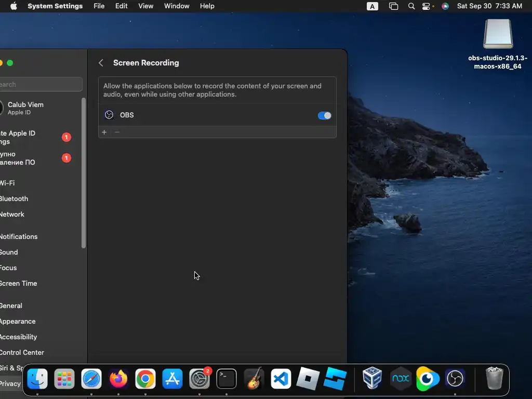
Task: Launch Visual Studio Code from the Dock
Action: [x=281, y=379]
